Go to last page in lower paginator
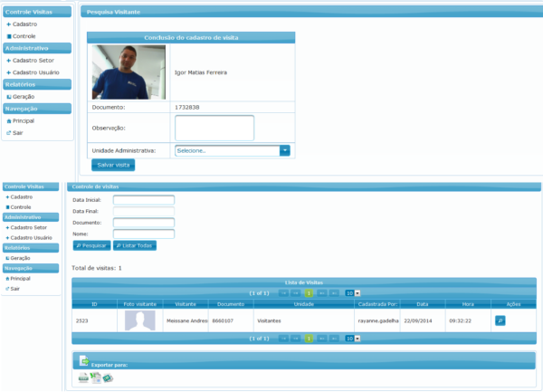 [334, 339]
